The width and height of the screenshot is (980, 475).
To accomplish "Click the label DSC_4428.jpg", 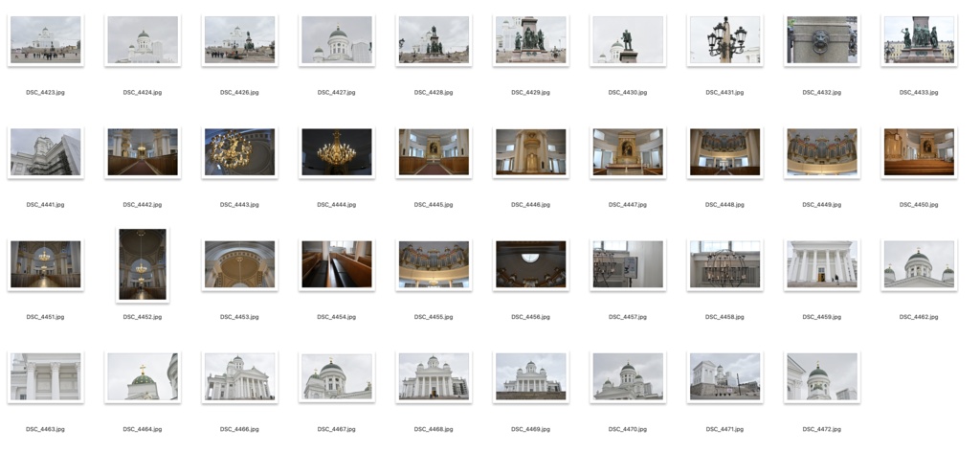I will [x=434, y=93].
